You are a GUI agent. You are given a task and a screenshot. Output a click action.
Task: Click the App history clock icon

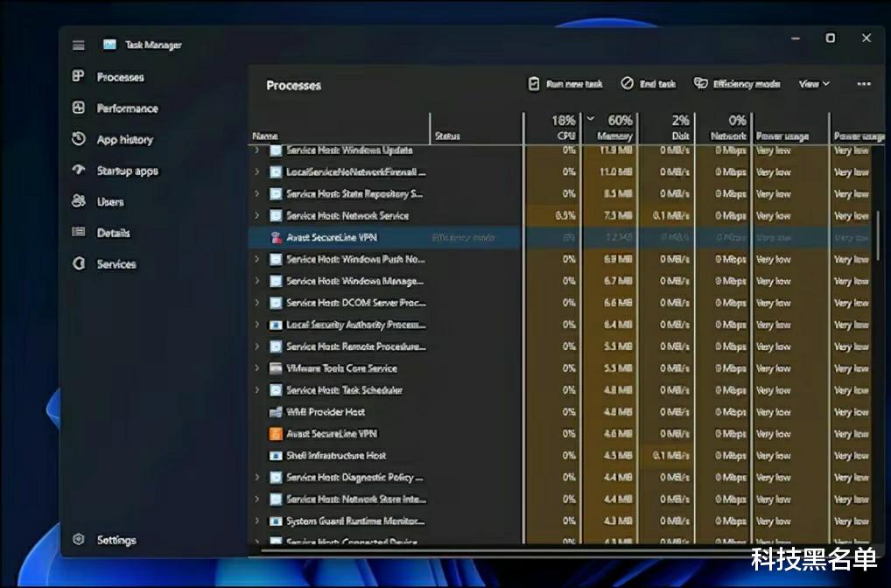(x=79, y=138)
